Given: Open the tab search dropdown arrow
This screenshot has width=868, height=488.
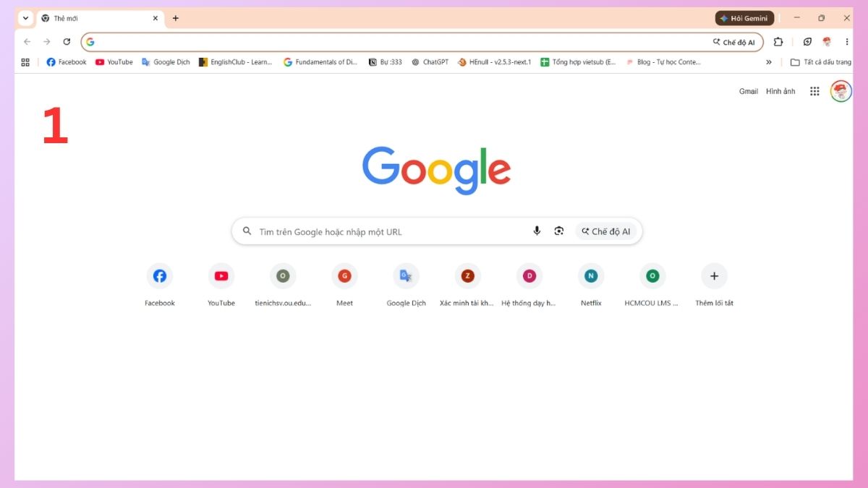Looking at the screenshot, I should click(x=26, y=18).
